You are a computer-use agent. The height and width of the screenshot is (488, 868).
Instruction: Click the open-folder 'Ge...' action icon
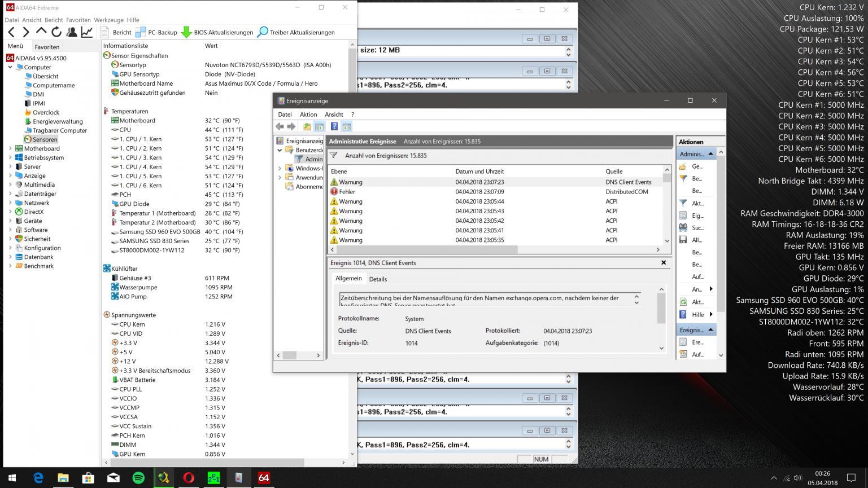coord(683,166)
